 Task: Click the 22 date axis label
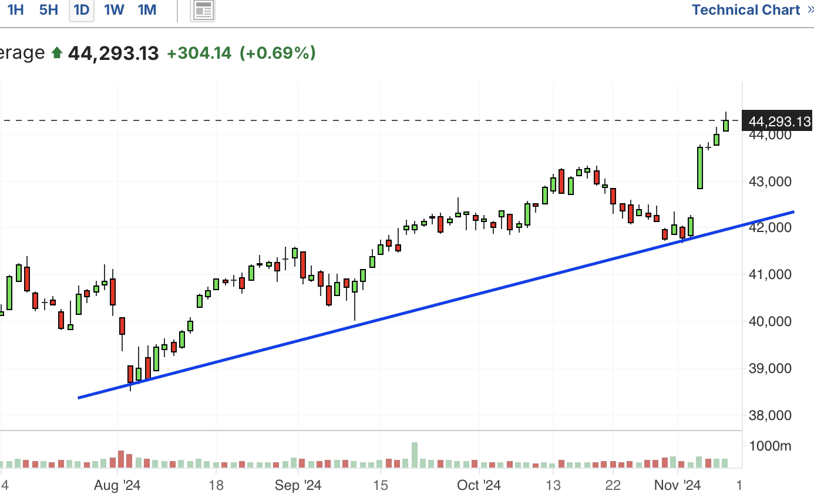tap(613, 486)
